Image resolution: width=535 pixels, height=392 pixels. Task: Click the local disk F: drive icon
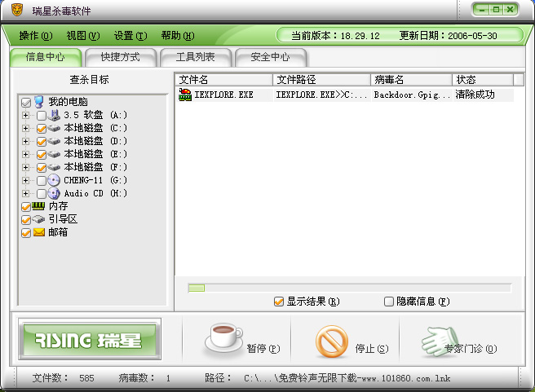tap(54, 167)
